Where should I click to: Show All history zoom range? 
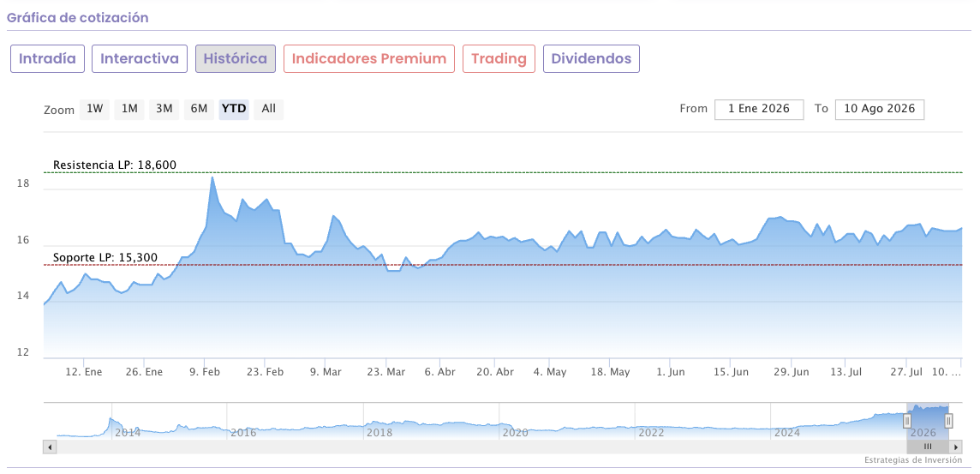pyautogui.click(x=269, y=109)
